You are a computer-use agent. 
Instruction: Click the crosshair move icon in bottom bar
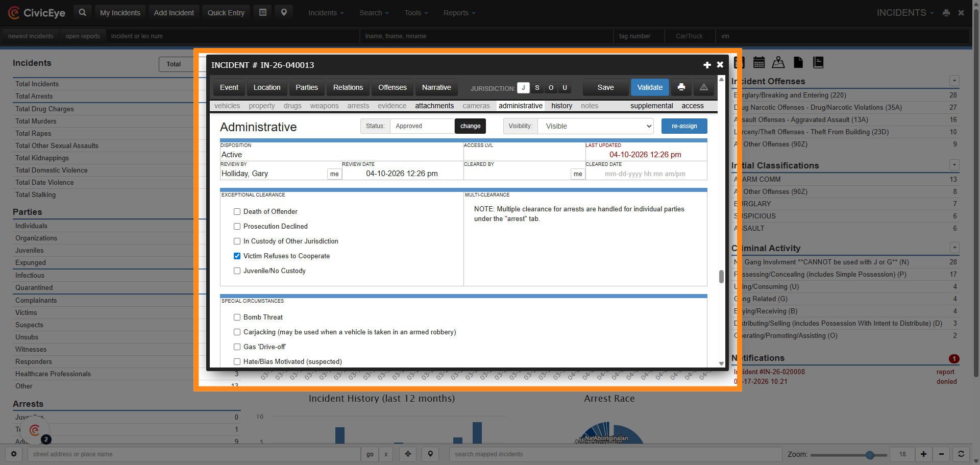408,454
